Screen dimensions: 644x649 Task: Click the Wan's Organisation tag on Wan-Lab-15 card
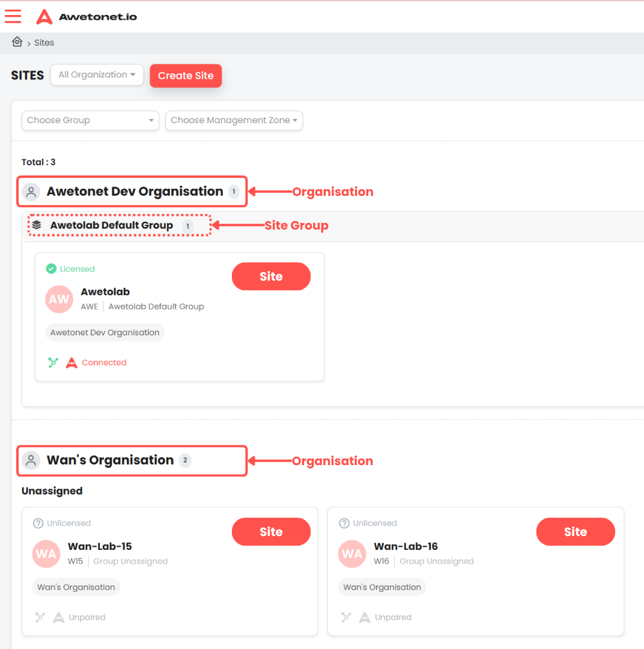[76, 587]
